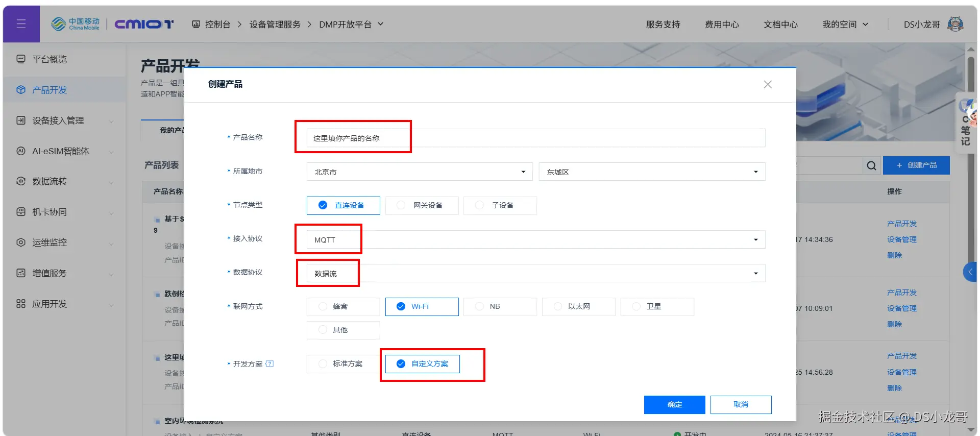Click the search magnifier icon
The height and width of the screenshot is (436, 980).
point(871,165)
